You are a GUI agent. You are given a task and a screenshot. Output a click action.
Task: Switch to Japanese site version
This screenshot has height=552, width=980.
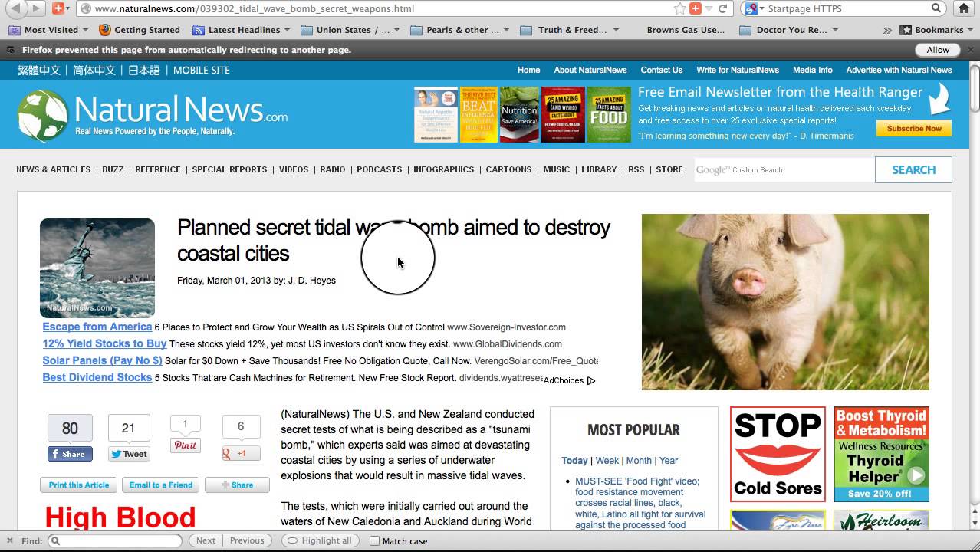(144, 70)
